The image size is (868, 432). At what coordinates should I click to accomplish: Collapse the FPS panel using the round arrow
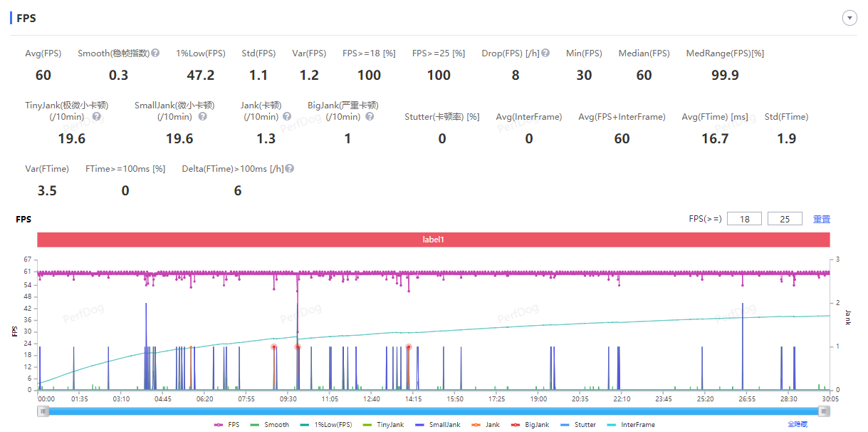pos(849,19)
